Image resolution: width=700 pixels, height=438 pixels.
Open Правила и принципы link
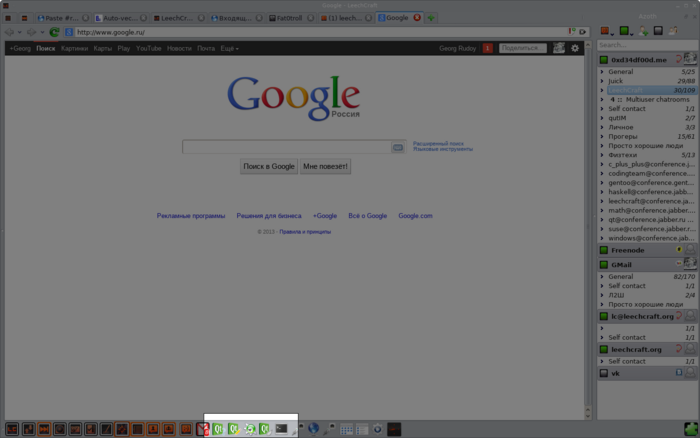(x=305, y=232)
